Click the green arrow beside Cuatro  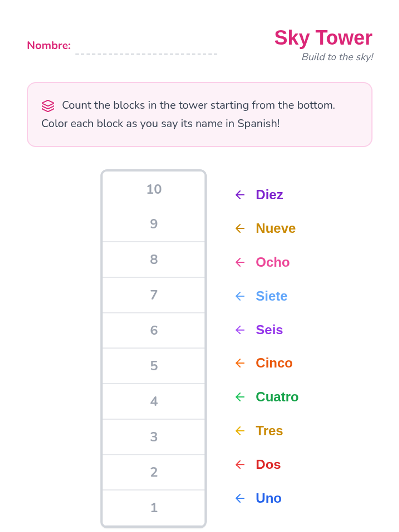pyautogui.click(x=240, y=397)
